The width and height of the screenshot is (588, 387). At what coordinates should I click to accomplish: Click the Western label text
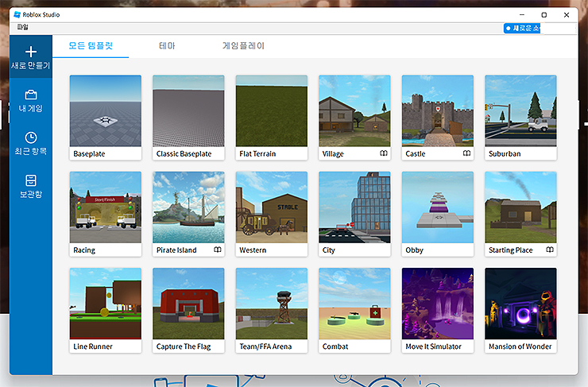[x=253, y=250]
